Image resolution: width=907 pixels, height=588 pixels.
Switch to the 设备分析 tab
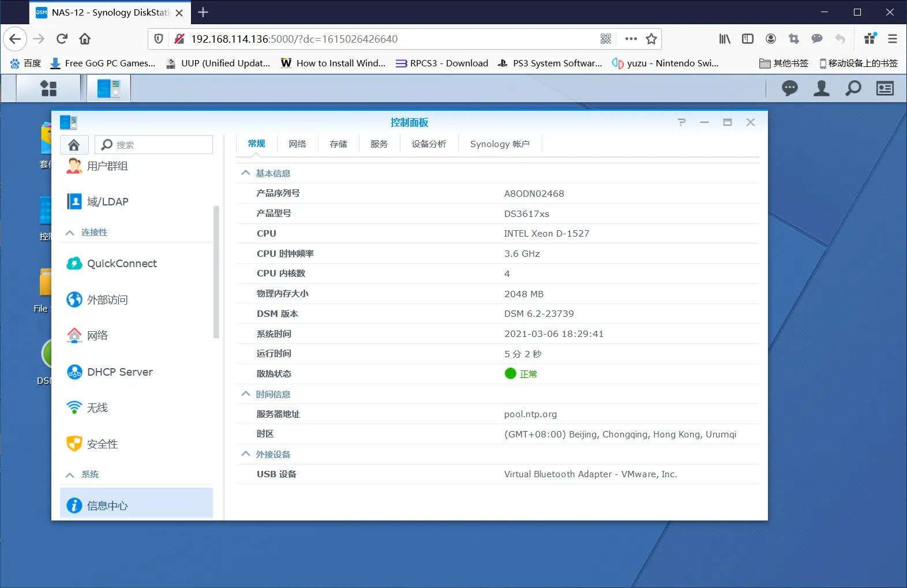pyautogui.click(x=429, y=144)
